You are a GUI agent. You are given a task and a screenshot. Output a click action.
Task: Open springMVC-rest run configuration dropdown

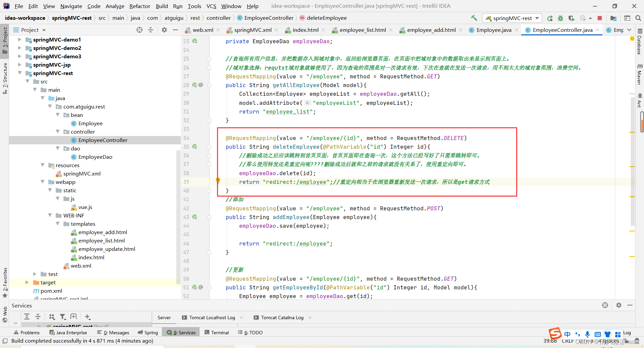[512, 18]
